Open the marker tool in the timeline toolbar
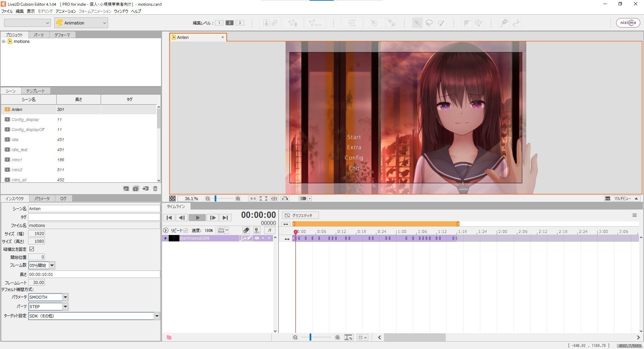This screenshot has height=349, width=644. 257,230
